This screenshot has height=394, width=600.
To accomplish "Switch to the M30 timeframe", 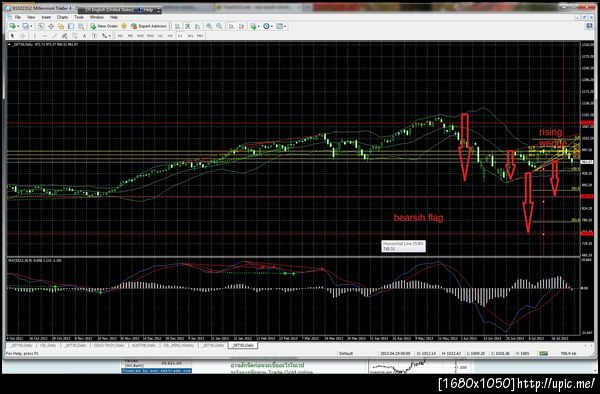I will (150, 36).
